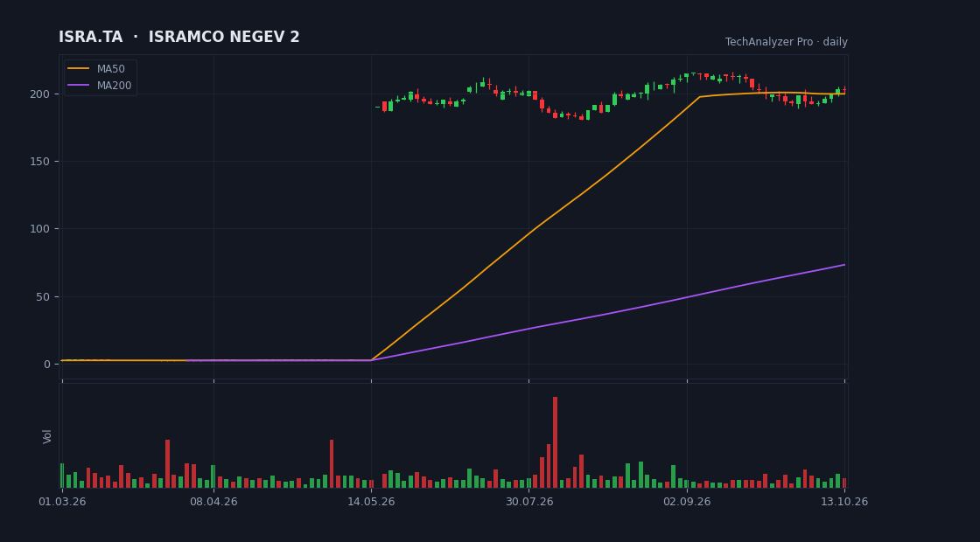Click the 50 price axis label
Image resolution: width=980 pixels, height=542 pixels.
pyautogui.click(x=44, y=296)
